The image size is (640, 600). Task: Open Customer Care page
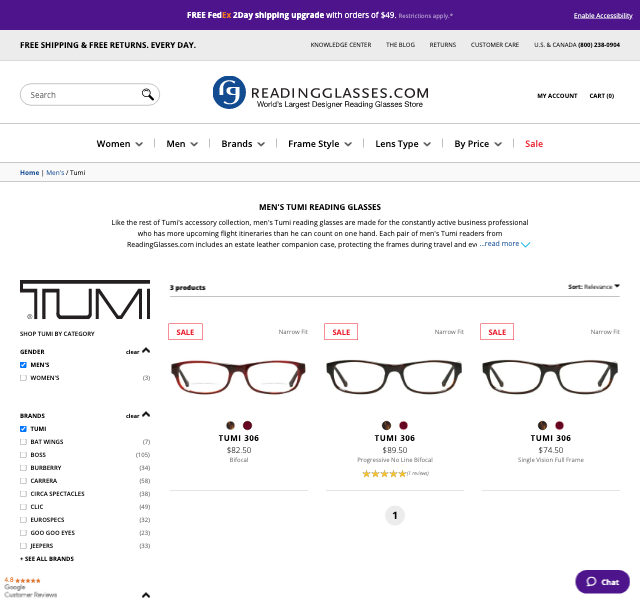[x=495, y=45]
